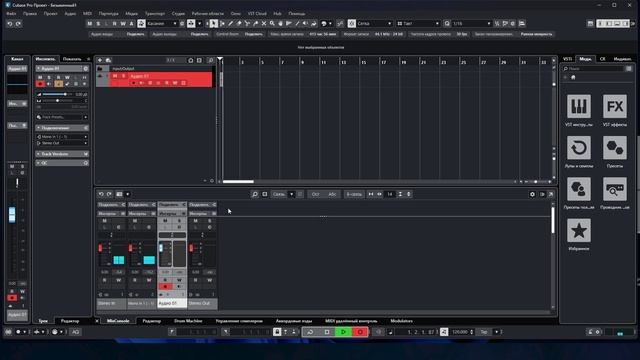Mute the Stereo In mixer channel
This screenshot has height=360, width=640.
coord(104,220)
